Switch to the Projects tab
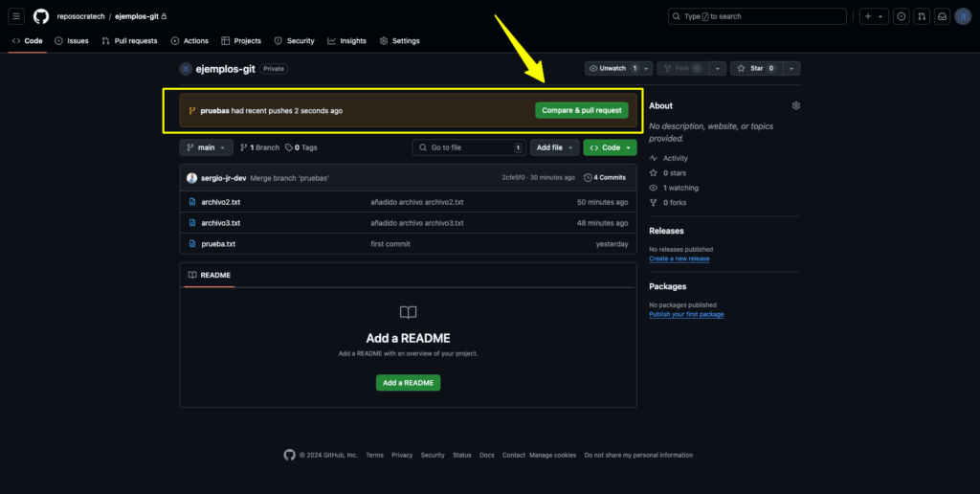Screen dimensions: 980x494 [240, 40]
